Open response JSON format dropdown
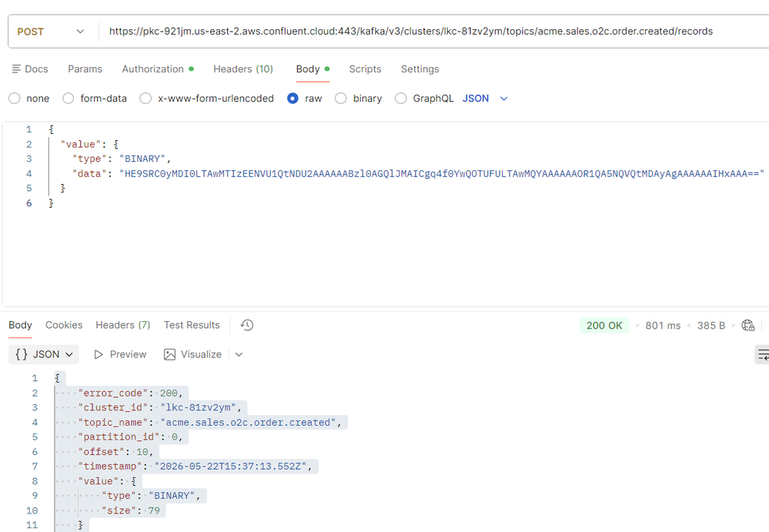This screenshot has width=769, height=532. [44, 354]
